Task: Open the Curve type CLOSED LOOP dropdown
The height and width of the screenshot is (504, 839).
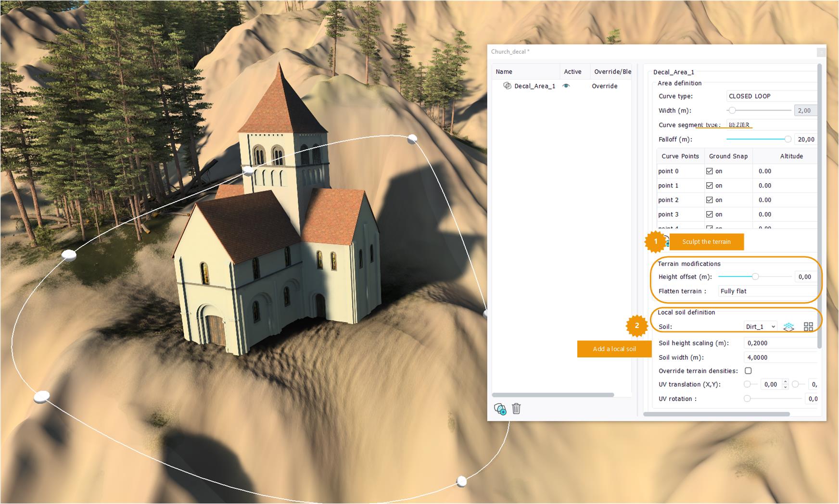Action: point(771,96)
